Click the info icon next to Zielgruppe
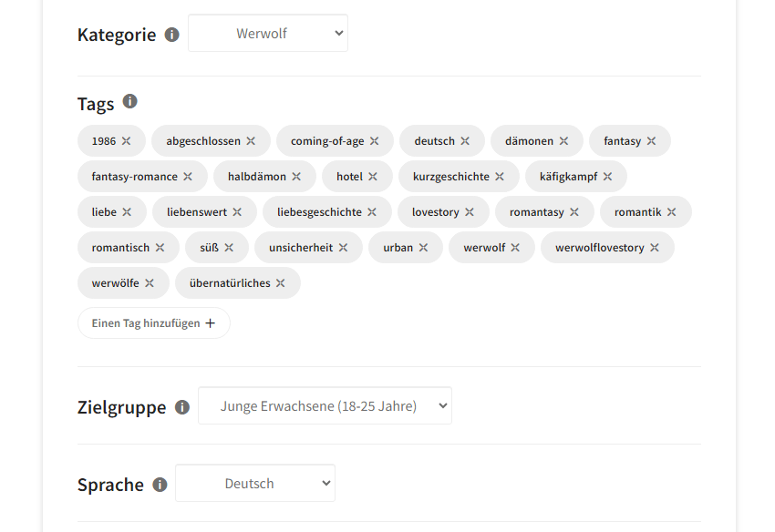 [182, 407]
